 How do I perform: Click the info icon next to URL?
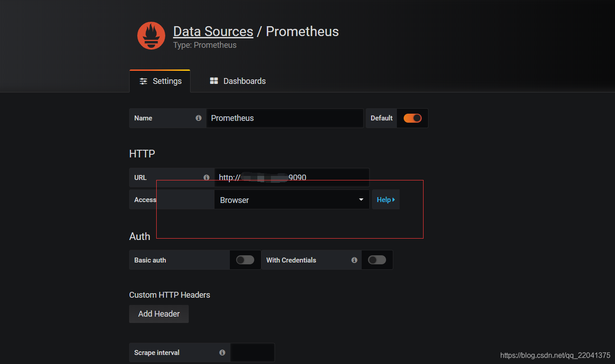206,178
